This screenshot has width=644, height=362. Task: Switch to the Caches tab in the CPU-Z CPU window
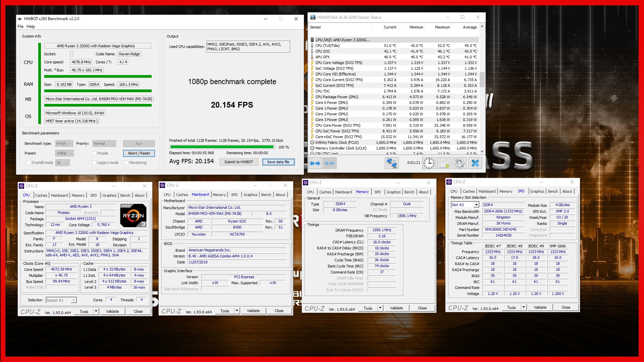(x=41, y=195)
